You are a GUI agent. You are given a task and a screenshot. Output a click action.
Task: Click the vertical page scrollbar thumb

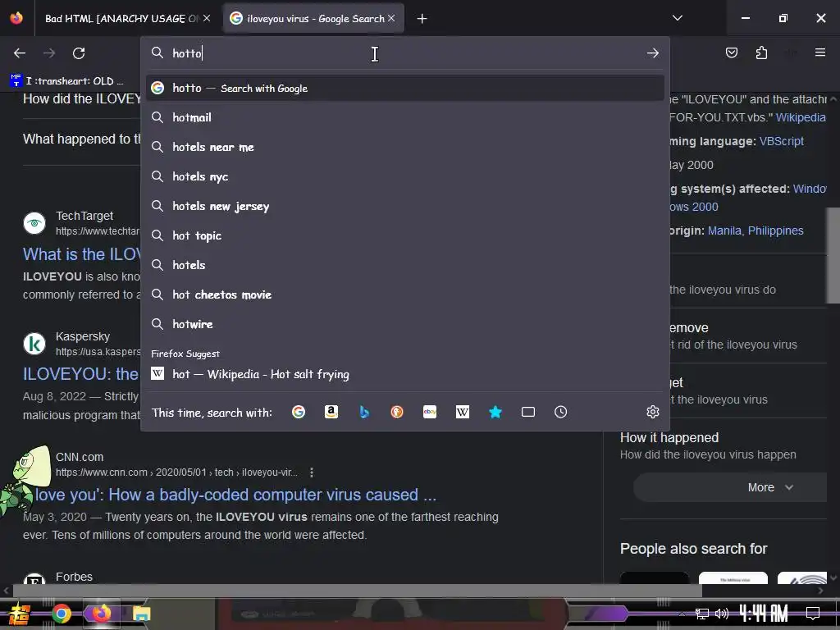coord(833,256)
